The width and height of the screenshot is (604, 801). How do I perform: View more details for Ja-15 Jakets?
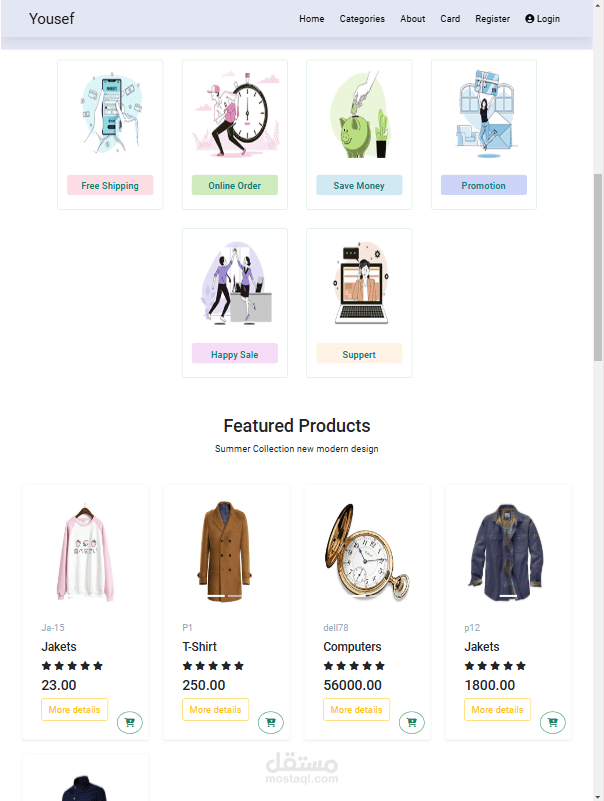(75, 710)
